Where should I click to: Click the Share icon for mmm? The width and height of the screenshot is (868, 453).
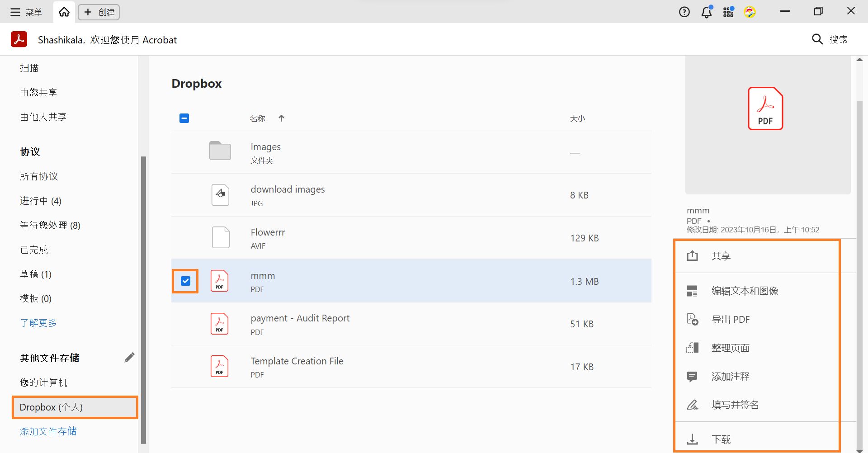(x=692, y=256)
